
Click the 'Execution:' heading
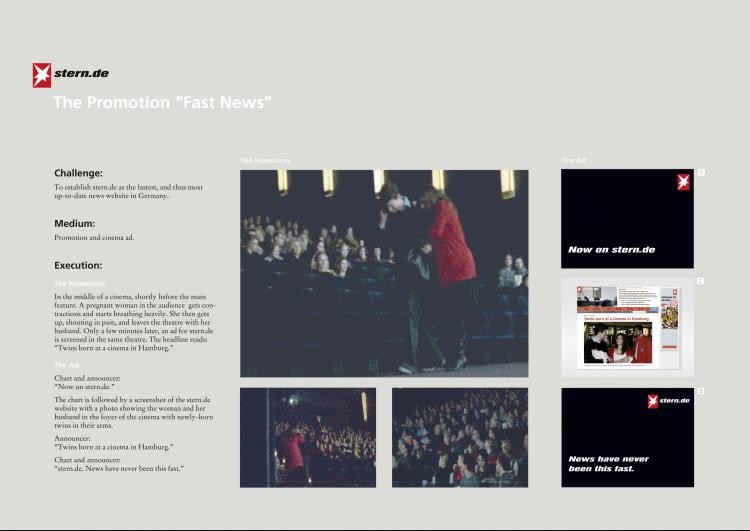(78, 266)
